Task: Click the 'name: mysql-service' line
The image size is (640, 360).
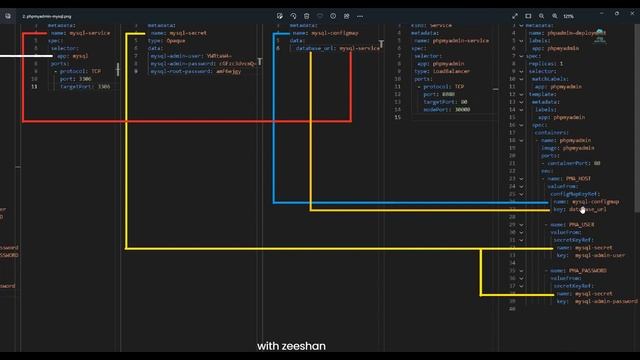Action: pyautogui.click(x=80, y=33)
